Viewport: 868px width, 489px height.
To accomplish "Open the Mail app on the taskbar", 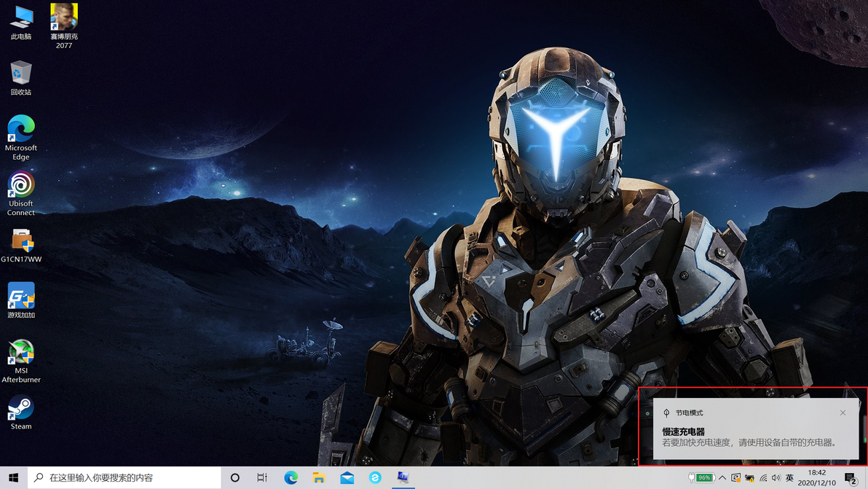I will [x=347, y=477].
